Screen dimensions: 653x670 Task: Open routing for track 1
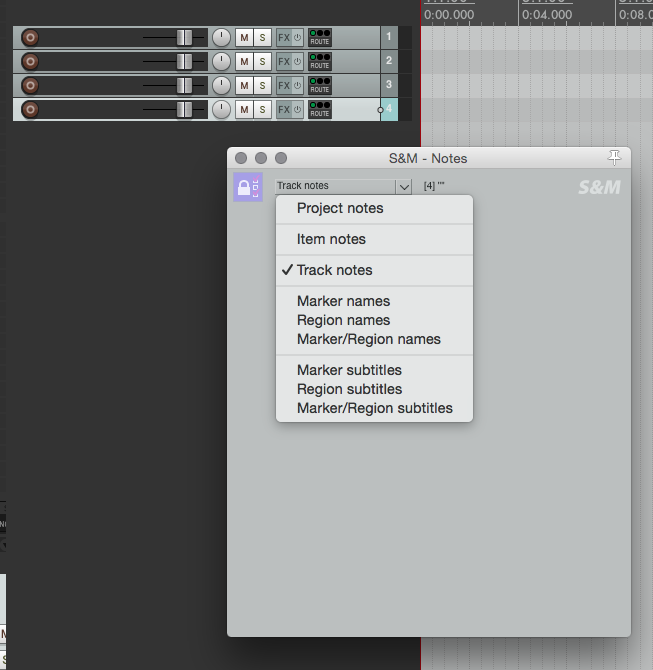tap(320, 38)
